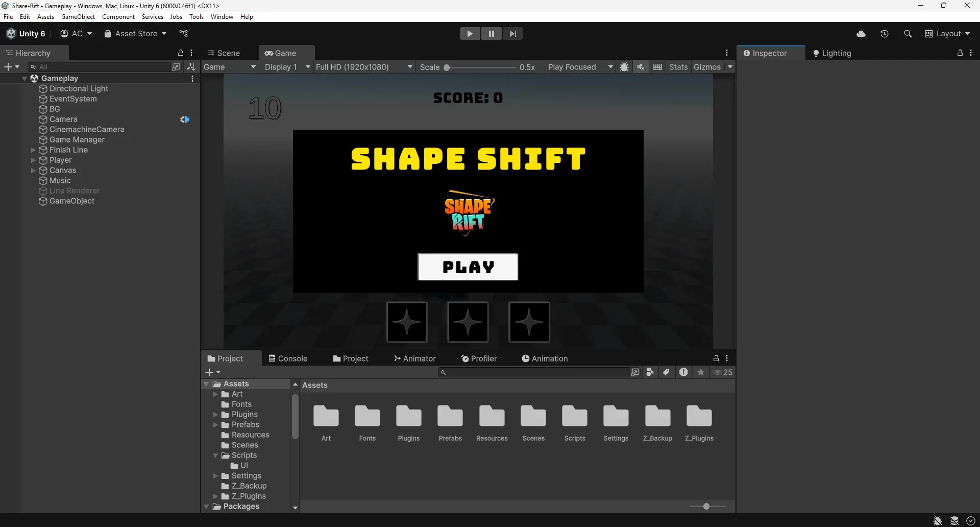Toggle Stats overlay in Game view
980x527 pixels.
pos(678,67)
